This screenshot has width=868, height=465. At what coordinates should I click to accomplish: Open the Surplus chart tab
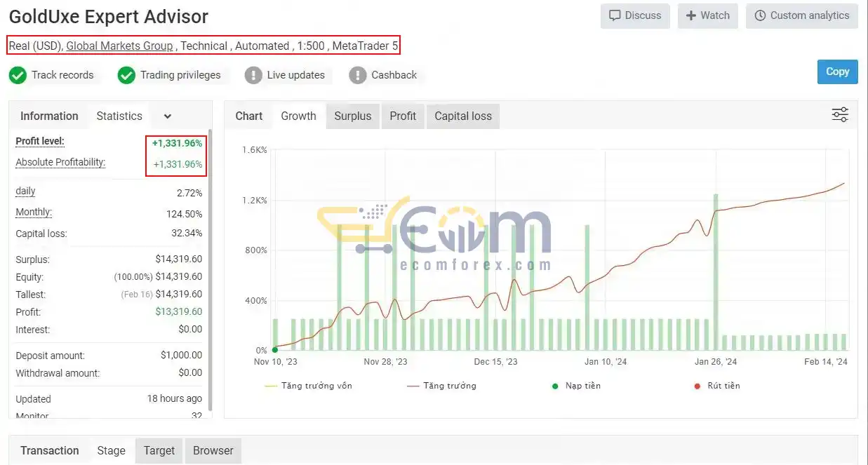tap(353, 116)
